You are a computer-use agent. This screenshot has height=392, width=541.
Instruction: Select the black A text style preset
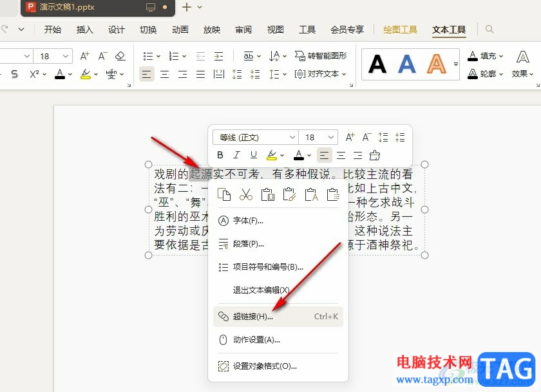[377, 64]
